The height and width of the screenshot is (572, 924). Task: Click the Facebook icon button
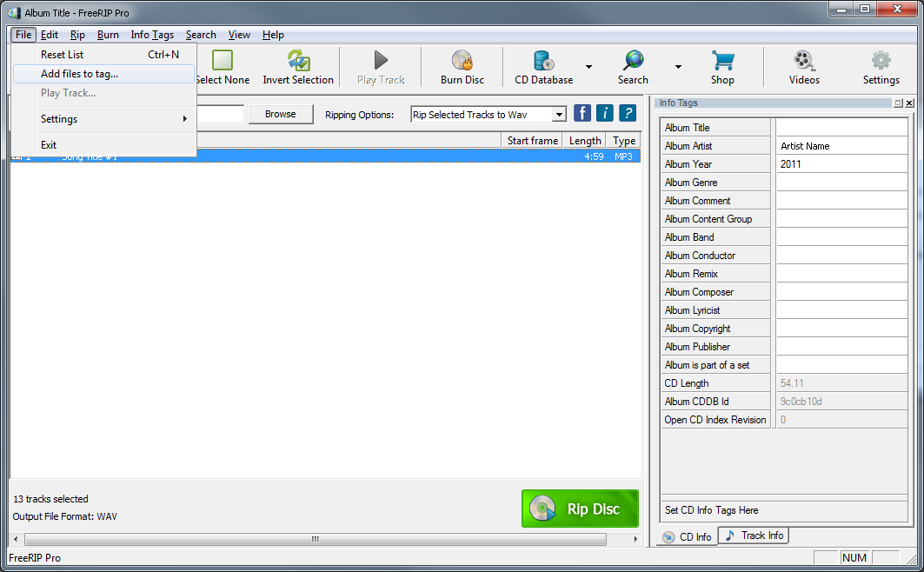582,113
